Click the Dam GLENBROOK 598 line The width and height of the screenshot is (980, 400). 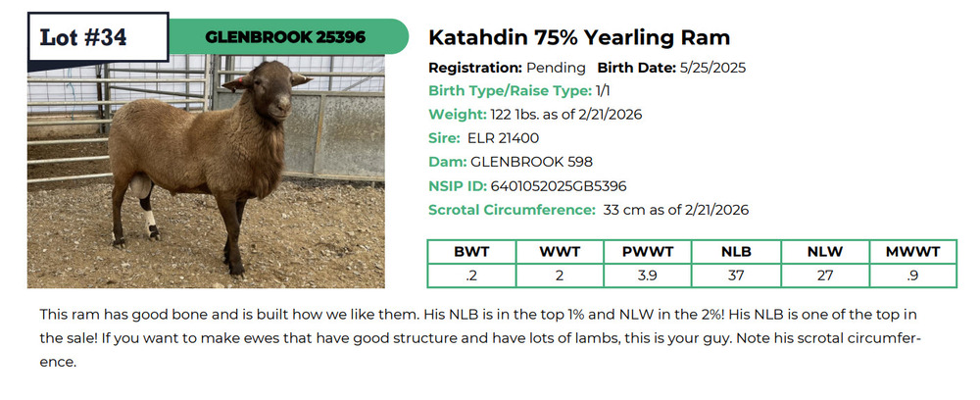click(510, 162)
